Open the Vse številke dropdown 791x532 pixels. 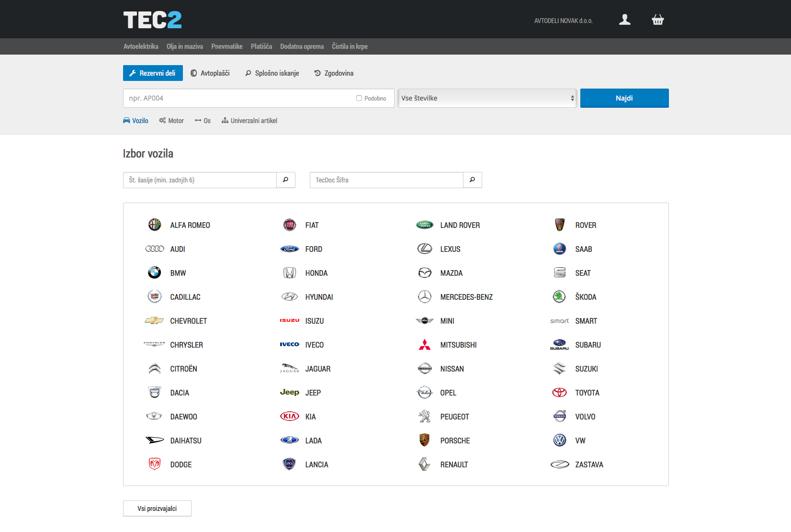(487, 98)
